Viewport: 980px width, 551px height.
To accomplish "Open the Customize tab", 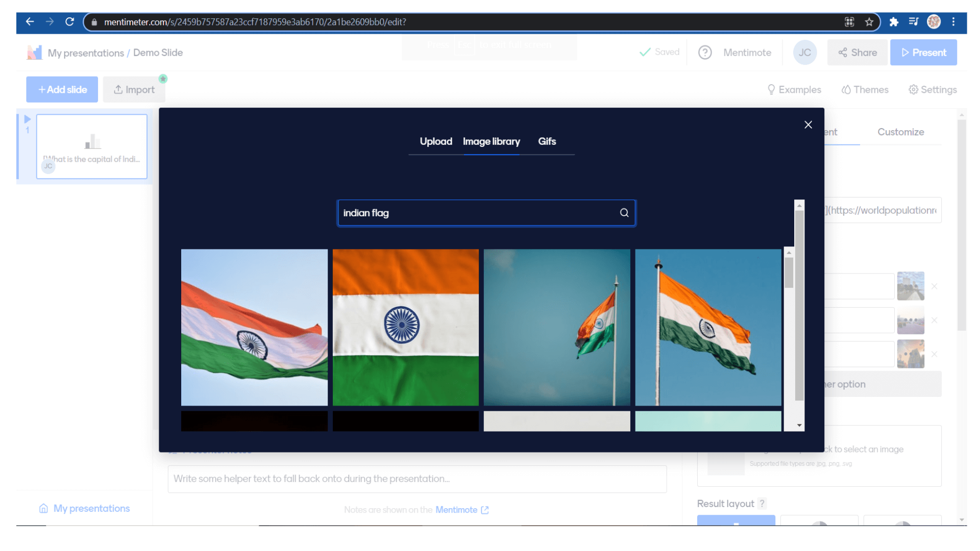I will pos(900,132).
